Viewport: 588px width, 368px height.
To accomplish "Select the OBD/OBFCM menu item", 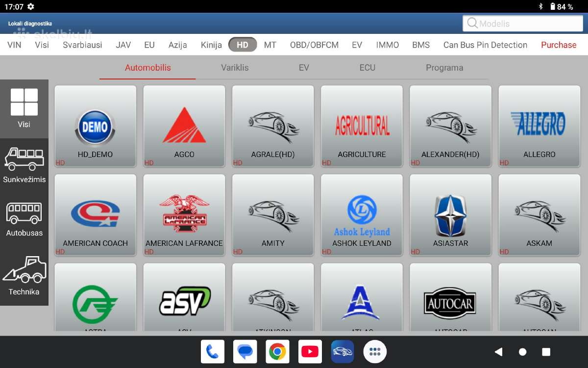I will 314,45.
